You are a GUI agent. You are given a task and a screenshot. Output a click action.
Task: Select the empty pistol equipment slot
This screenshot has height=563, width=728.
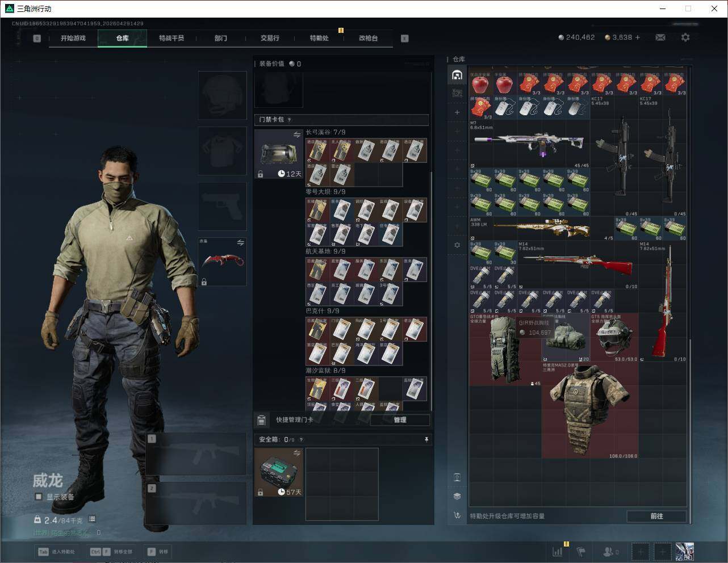[x=223, y=206]
